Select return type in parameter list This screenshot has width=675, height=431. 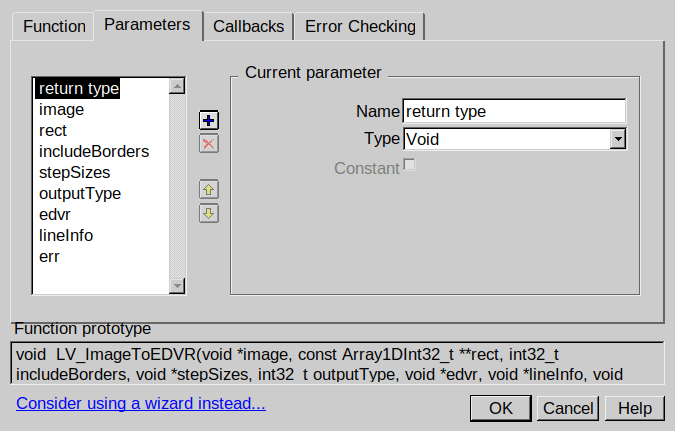(79, 89)
